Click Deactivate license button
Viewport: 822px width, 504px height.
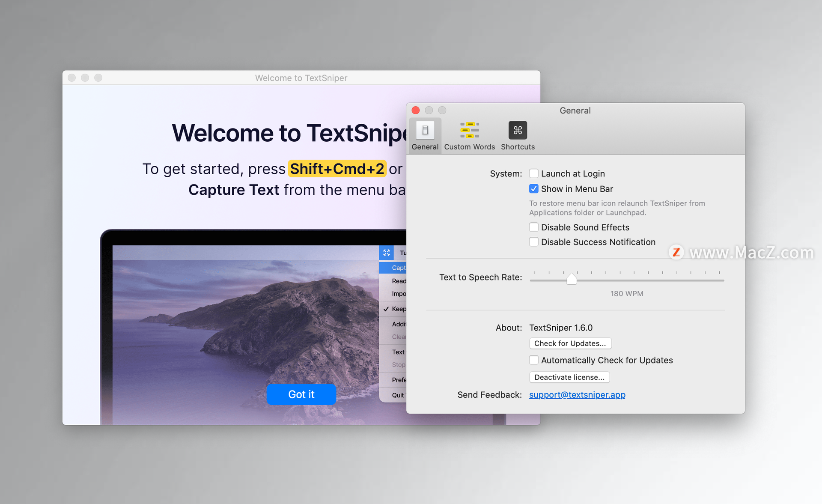(x=569, y=377)
